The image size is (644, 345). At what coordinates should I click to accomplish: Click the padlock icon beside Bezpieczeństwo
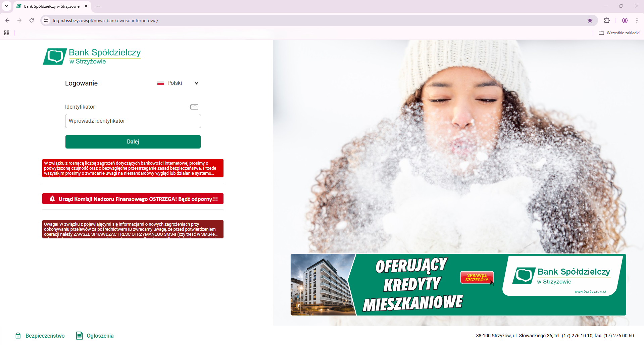(18, 336)
